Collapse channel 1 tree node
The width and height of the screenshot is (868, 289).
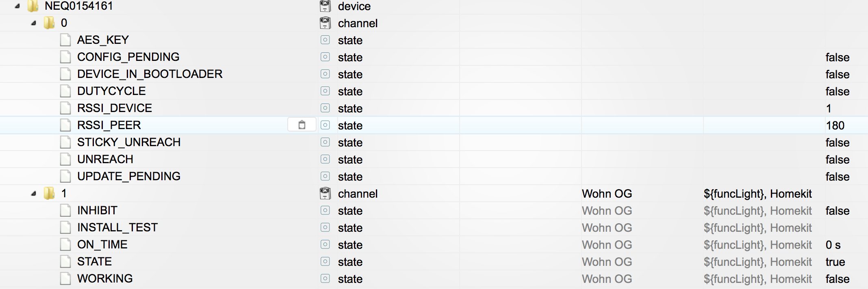(34, 194)
